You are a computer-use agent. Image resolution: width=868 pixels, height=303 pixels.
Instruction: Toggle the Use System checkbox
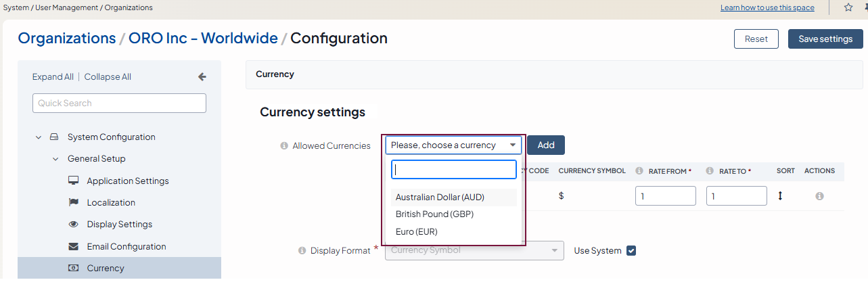coord(631,251)
